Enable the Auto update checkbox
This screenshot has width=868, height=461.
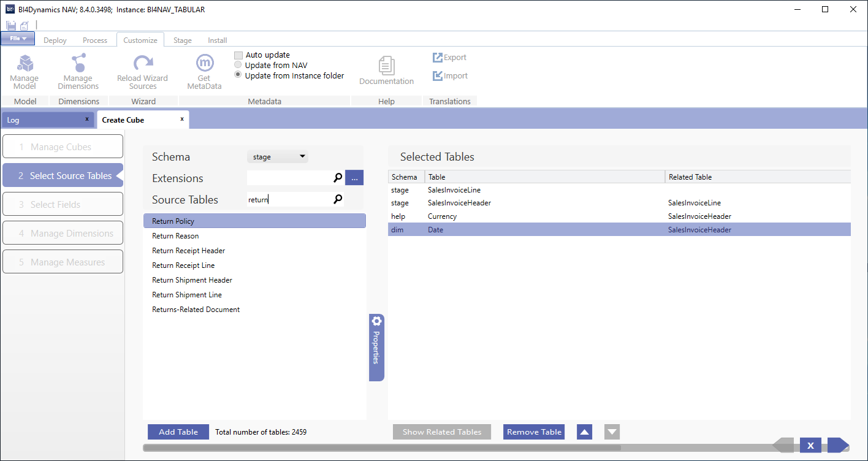pyautogui.click(x=238, y=55)
